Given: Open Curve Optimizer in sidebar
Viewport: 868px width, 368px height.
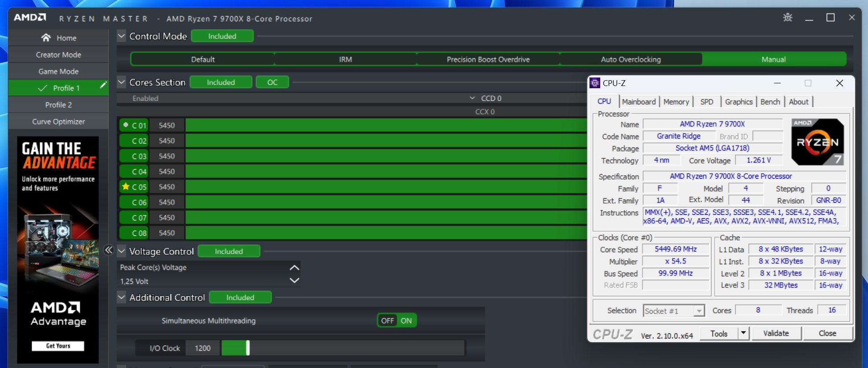Looking at the screenshot, I should pyautogui.click(x=58, y=121).
